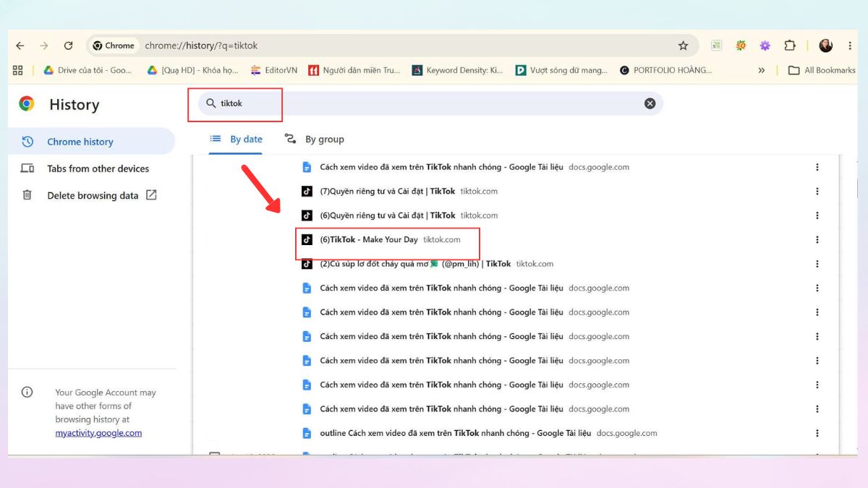Click the magnifier icon in history search
The height and width of the screenshot is (488, 868).
tap(211, 103)
